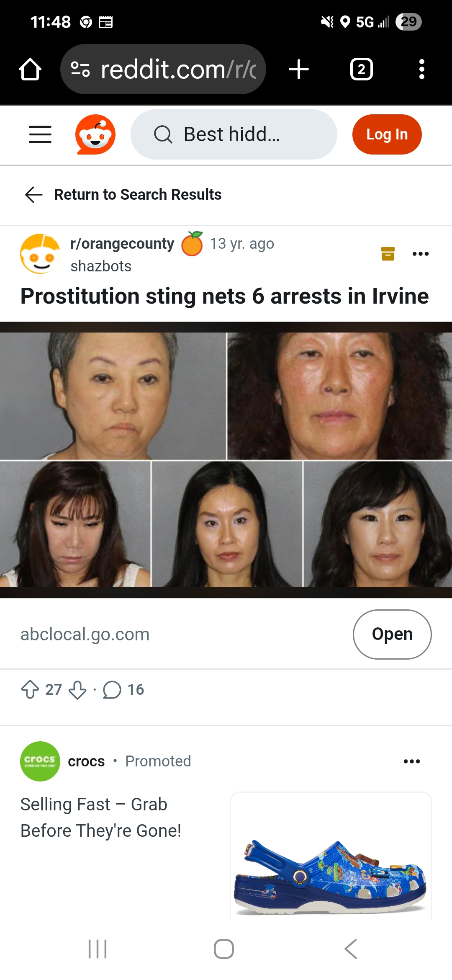Open the crocs shoe ad thumbnail
The width and height of the screenshot is (452, 980).
(331, 855)
